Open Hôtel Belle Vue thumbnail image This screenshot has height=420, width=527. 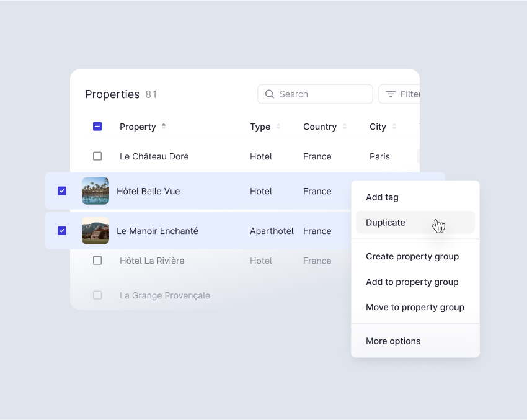95,191
